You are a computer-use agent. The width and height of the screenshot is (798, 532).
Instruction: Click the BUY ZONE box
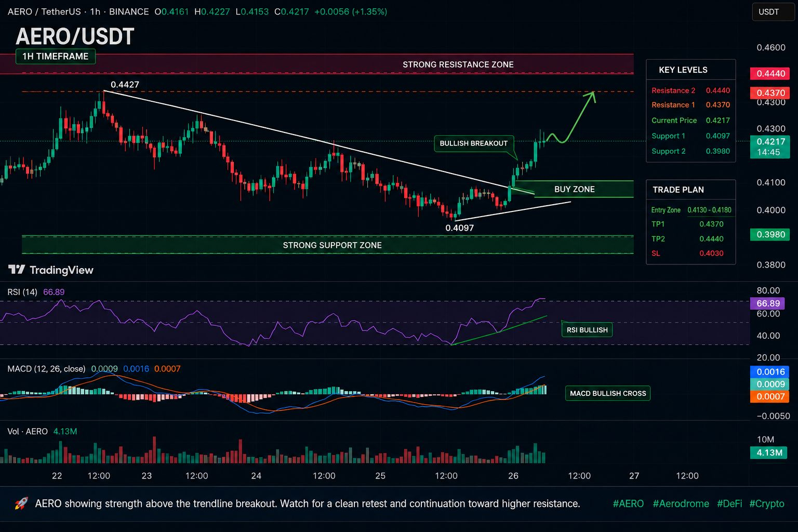(574, 189)
